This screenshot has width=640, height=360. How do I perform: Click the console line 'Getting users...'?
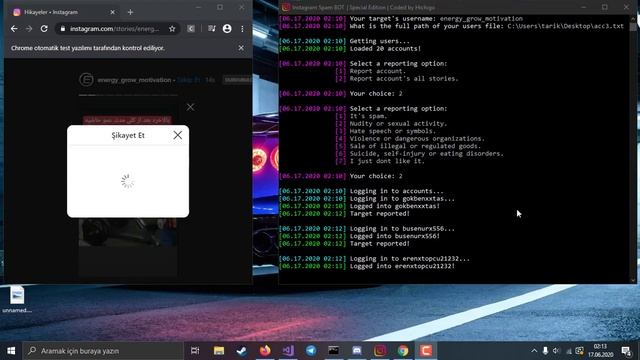pos(379,41)
